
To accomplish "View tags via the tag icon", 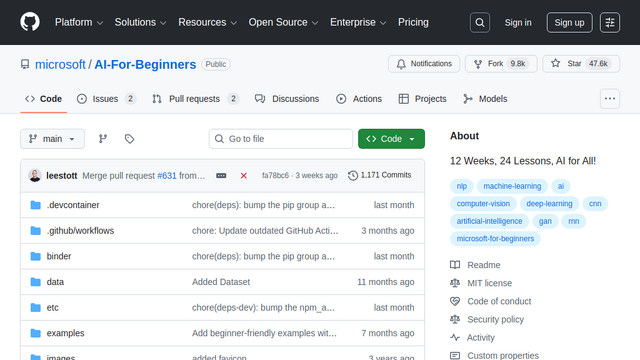I will pos(129,139).
